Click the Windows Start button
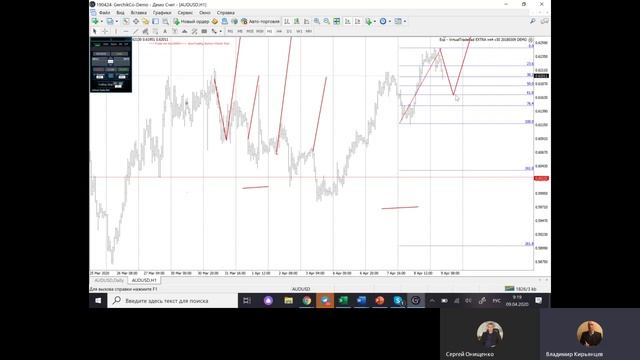 pyautogui.click(x=98, y=300)
